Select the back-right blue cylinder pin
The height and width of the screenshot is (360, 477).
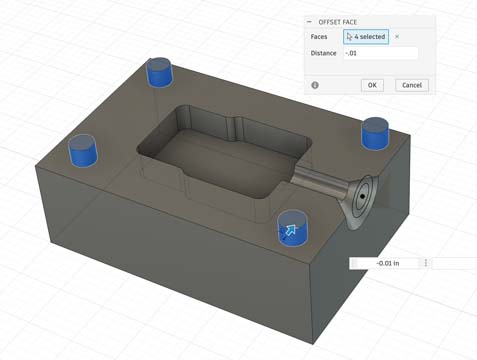tap(375, 134)
